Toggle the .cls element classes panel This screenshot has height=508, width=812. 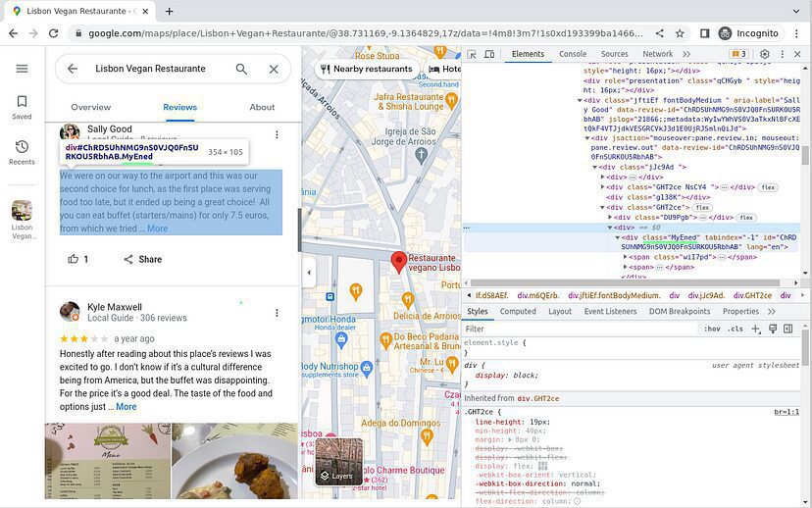735,329
